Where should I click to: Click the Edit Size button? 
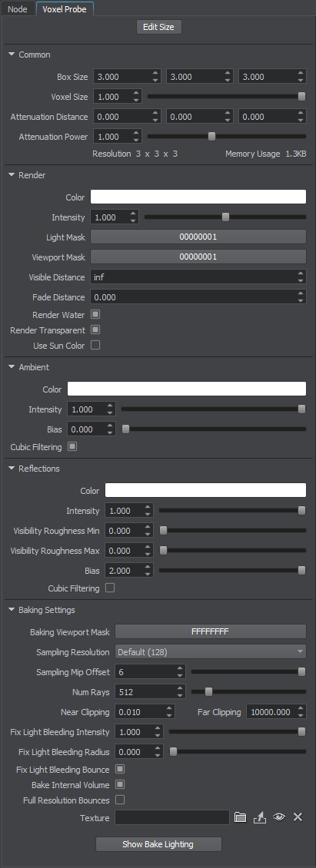click(x=158, y=27)
